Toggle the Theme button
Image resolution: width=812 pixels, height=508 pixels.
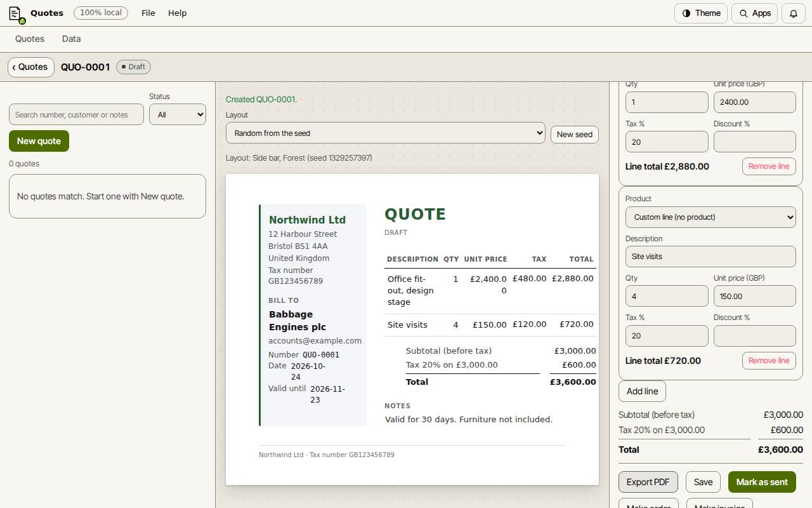coord(701,13)
